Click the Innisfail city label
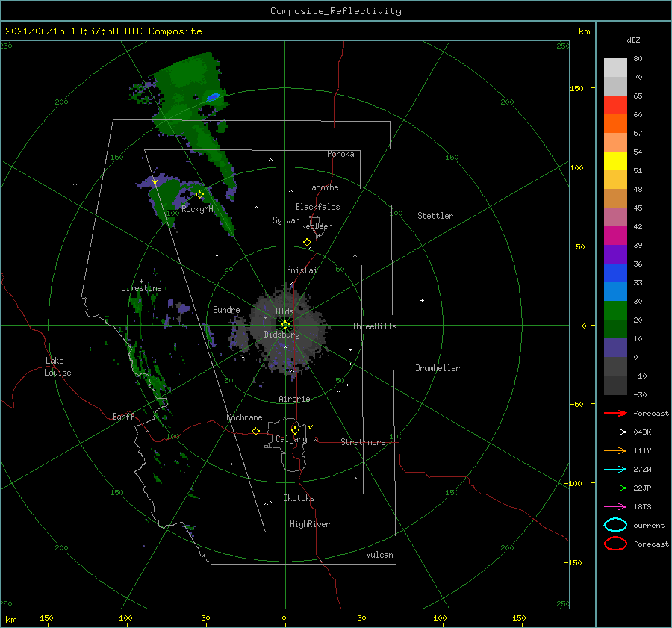The image size is (672, 628). (302, 270)
